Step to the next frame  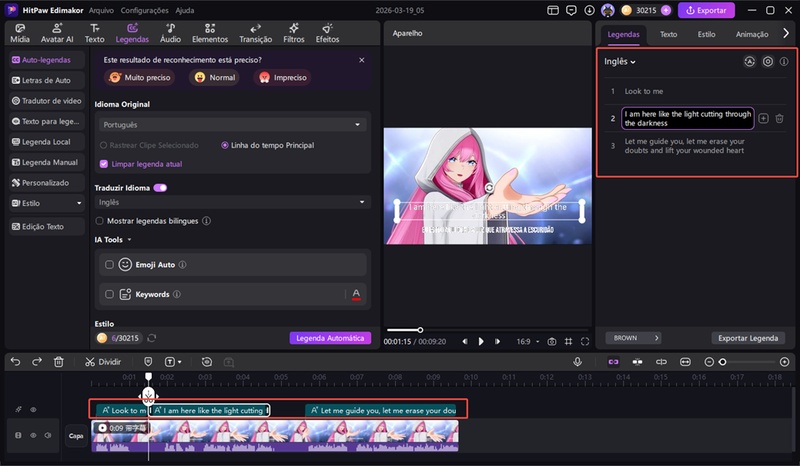497,341
